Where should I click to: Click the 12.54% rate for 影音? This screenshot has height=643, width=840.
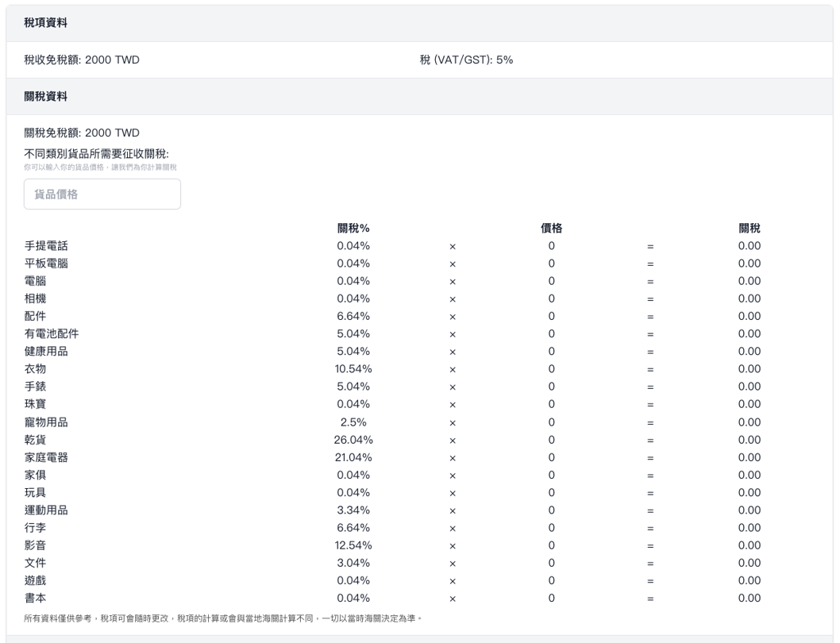[353, 545]
